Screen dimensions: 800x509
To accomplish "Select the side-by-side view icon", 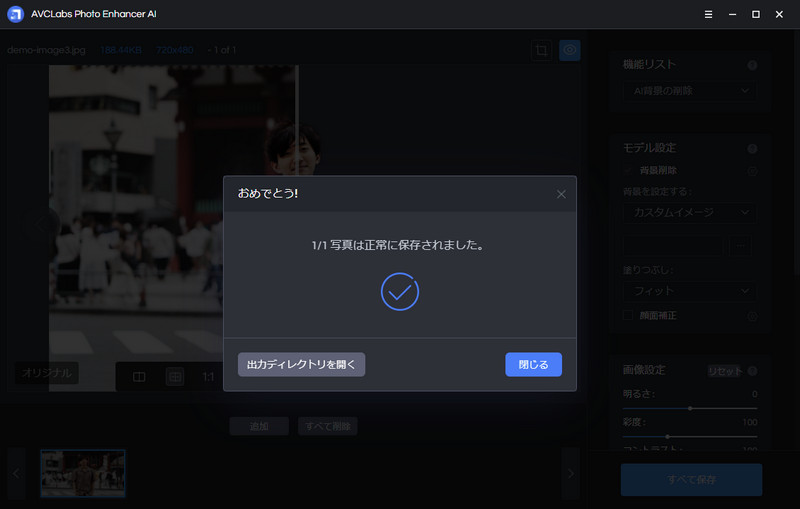I will 175,377.
